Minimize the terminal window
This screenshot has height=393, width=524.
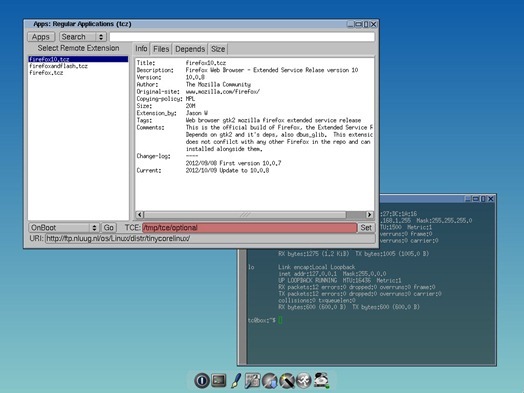468,199
